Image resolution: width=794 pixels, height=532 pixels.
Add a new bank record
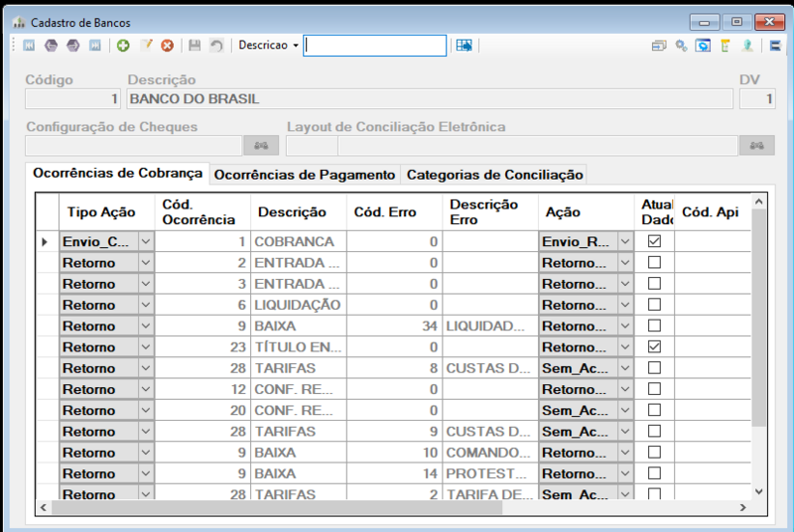(122, 46)
